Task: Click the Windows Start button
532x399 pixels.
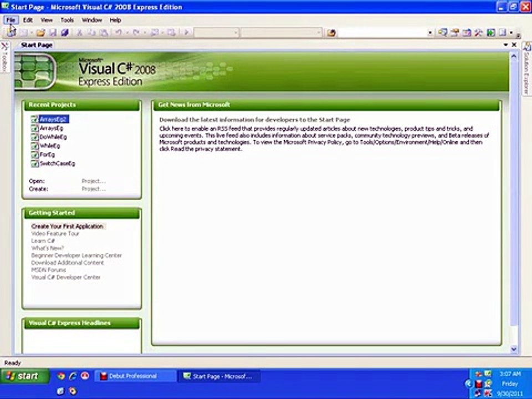Action: pyautogui.click(x=23, y=376)
